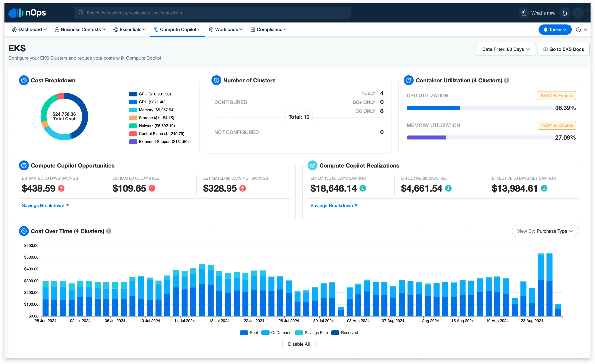595x364 pixels.
Task: Open the Tasks dropdown
Action: (555, 30)
